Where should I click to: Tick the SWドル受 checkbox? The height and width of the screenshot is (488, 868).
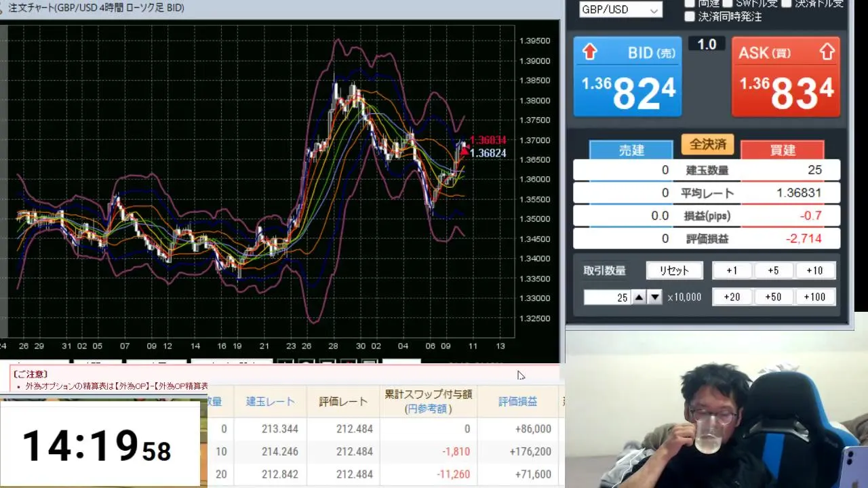(x=728, y=3)
